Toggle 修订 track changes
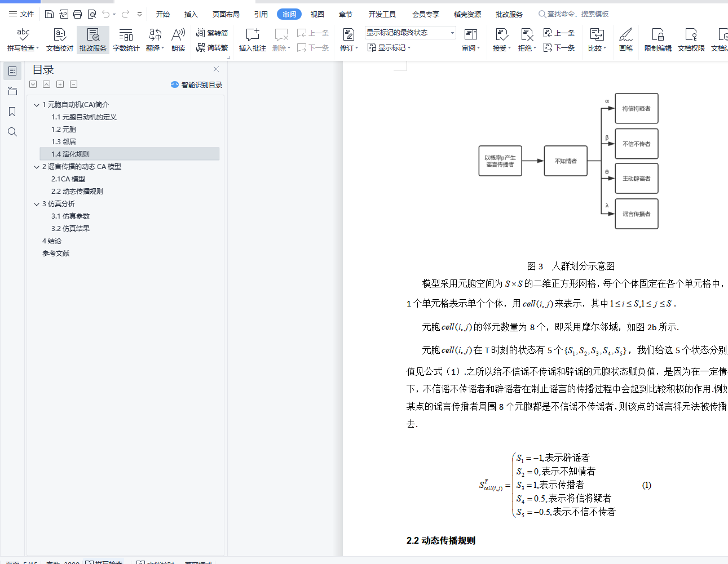 click(348, 40)
